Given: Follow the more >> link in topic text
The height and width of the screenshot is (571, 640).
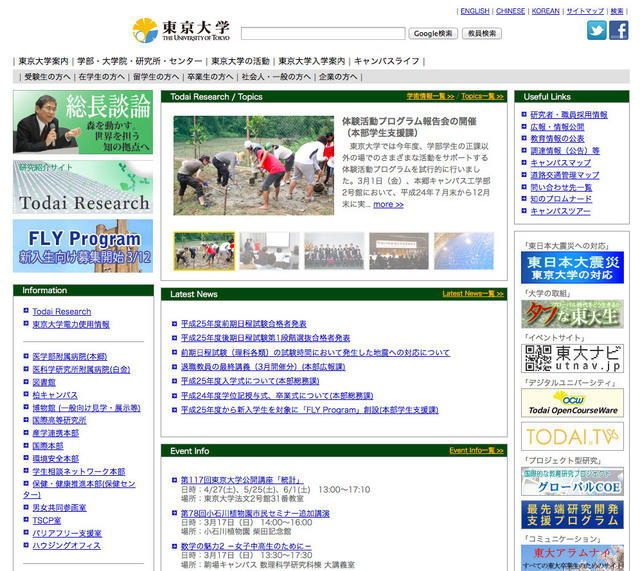Looking at the screenshot, I should pyautogui.click(x=388, y=204).
